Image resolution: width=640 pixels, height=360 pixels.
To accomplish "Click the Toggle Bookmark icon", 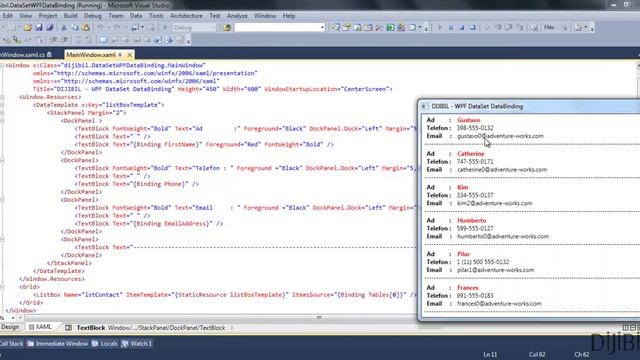I will [x=103, y=40].
